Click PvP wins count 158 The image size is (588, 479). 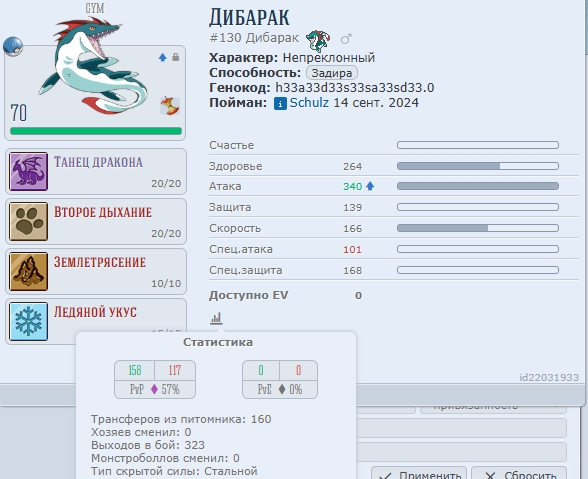[135, 370]
